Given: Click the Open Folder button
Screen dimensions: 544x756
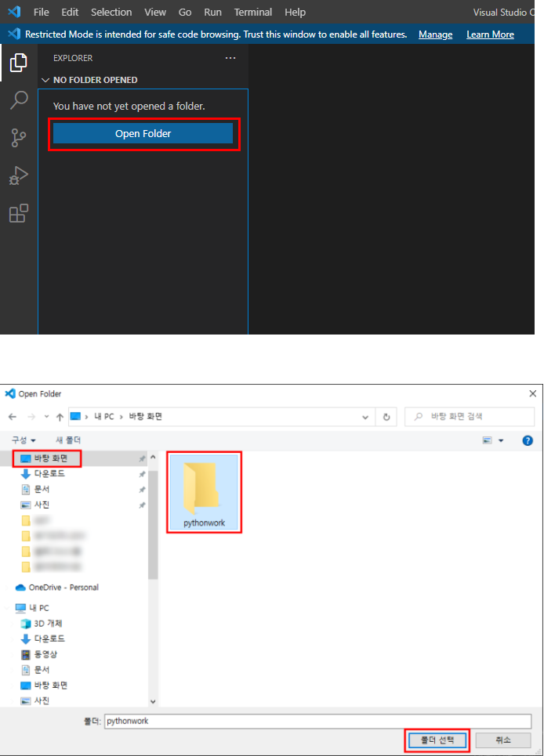Looking at the screenshot, I should click(143, 133).
